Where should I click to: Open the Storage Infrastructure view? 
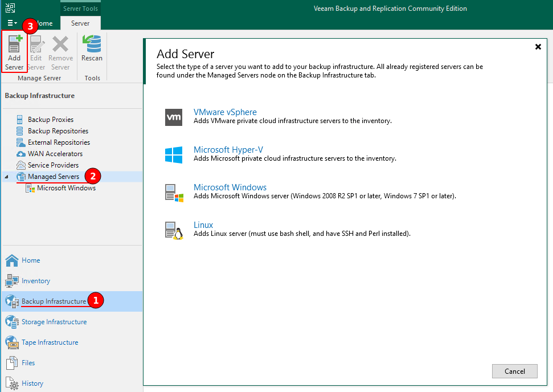(x=54, y=322)
